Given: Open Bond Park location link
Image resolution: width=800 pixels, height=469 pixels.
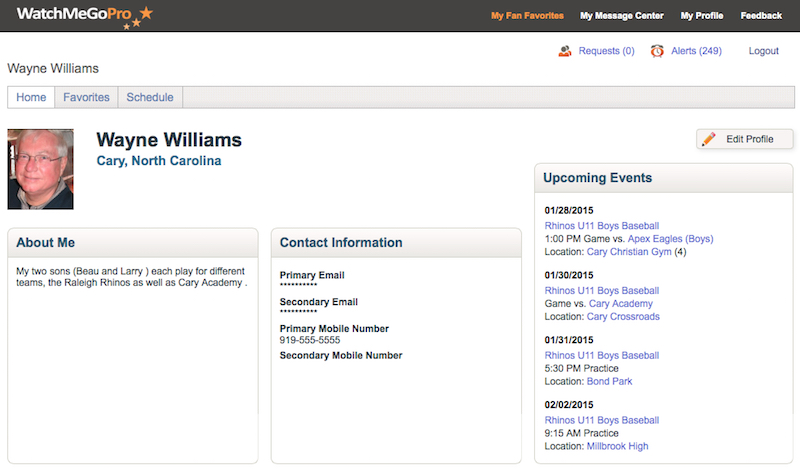Looking at the screenshot, I should (x=609, y=381).
